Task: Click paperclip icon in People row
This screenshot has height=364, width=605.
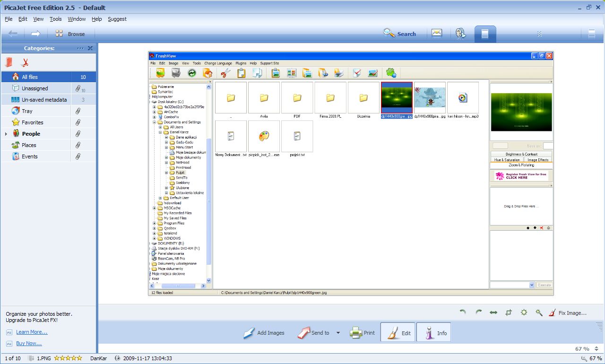Action: [78, 133]
